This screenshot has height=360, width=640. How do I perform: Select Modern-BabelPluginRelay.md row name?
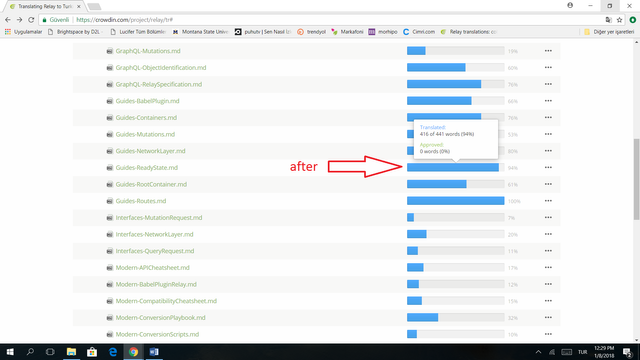point(156,284)
